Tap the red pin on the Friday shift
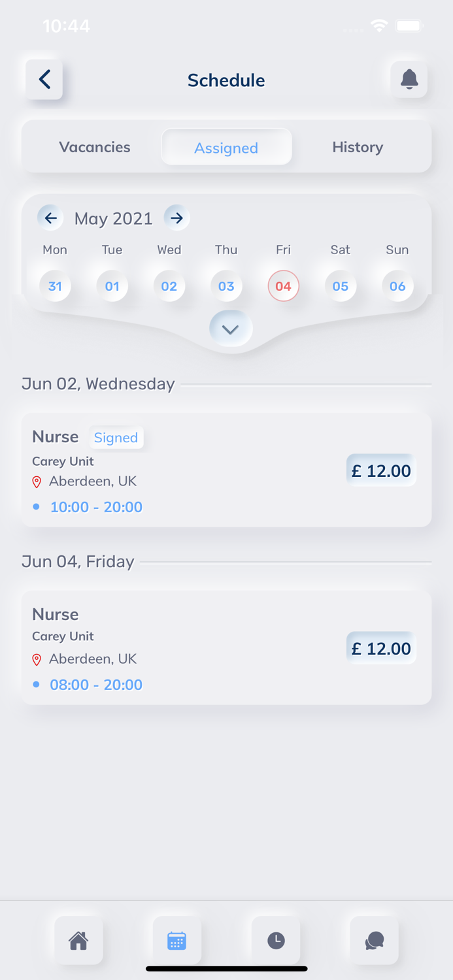The height and width of the screenshot is (980, 453). coord(37,659)
